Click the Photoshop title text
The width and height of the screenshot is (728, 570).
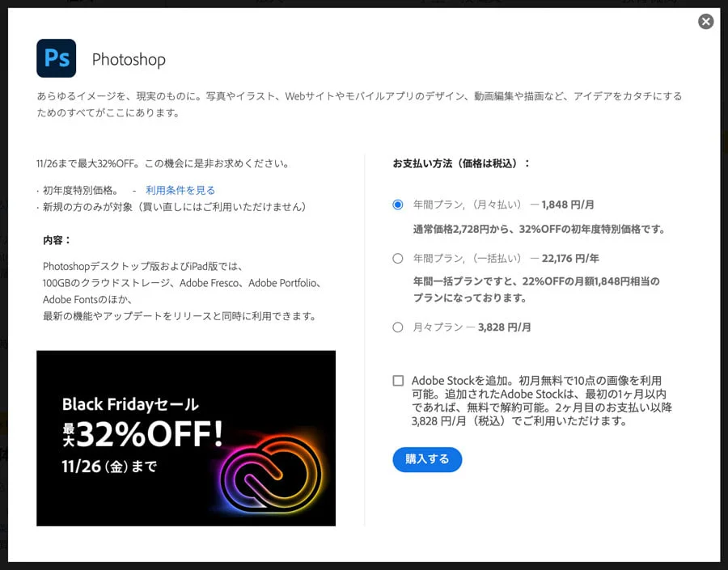pyautogui.click(x=129, y=59)
